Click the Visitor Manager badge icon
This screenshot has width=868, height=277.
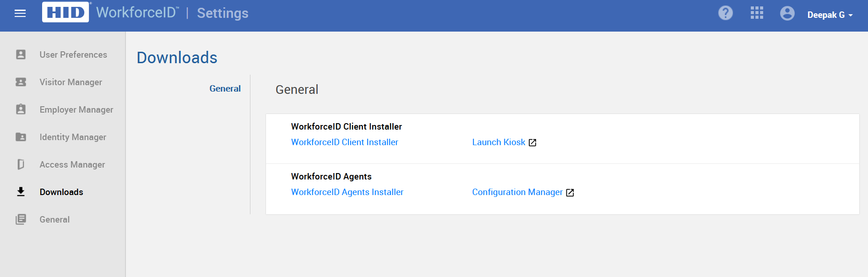click(21, 82)
